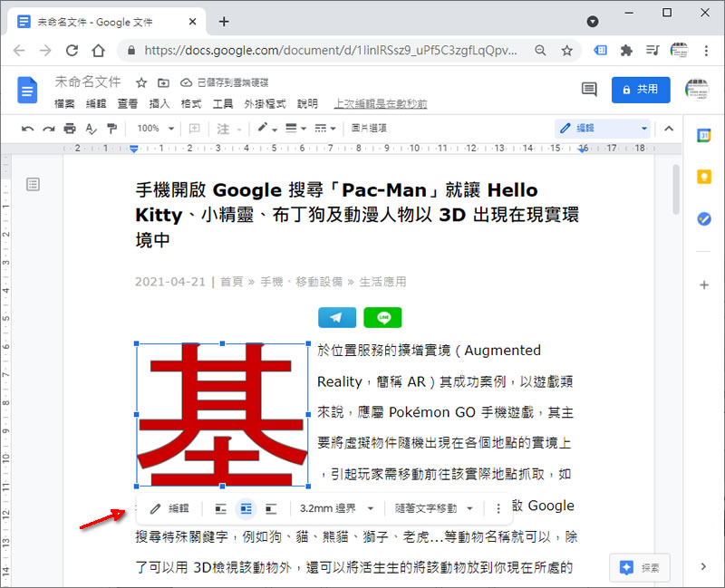Click the blue 共用 (Share) button
The height and width of the screenshot is (588, 725).
coord(641,90)
